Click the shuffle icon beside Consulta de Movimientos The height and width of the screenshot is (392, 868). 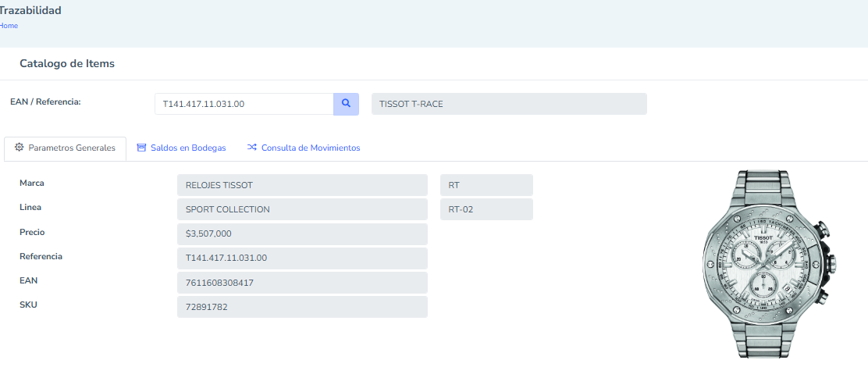coord(251,148)
